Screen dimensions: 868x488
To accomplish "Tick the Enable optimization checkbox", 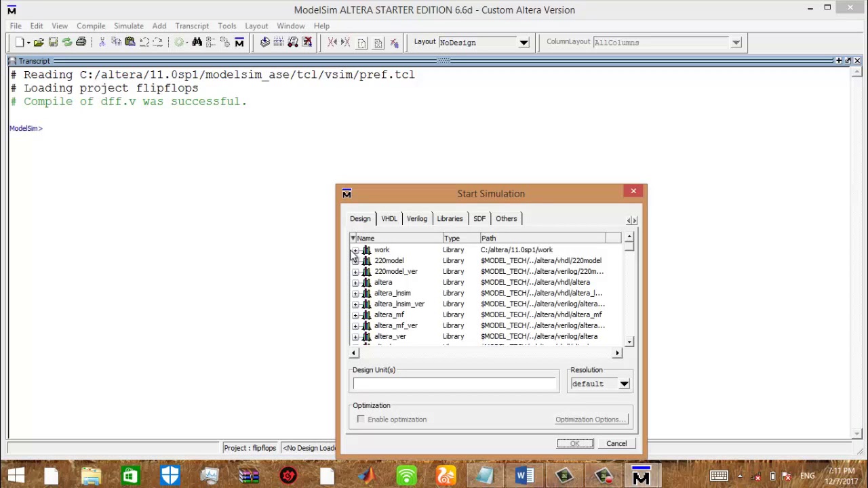I will tap(361, 420).
